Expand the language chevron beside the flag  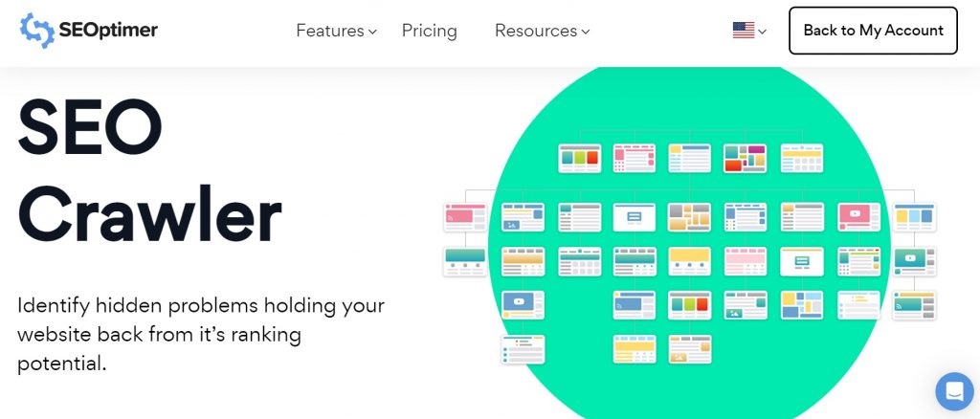coord(763,33)
